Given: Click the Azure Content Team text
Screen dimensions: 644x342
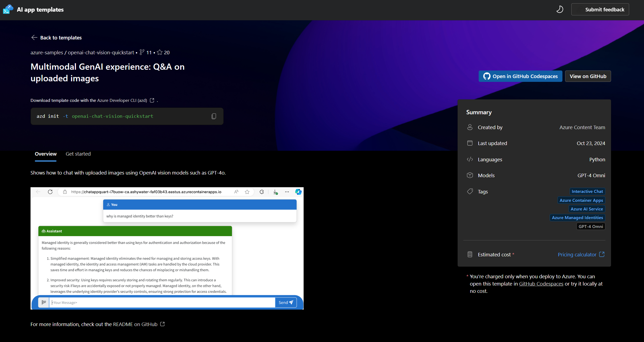Looking at the screenshot, I should pos(582,127).
